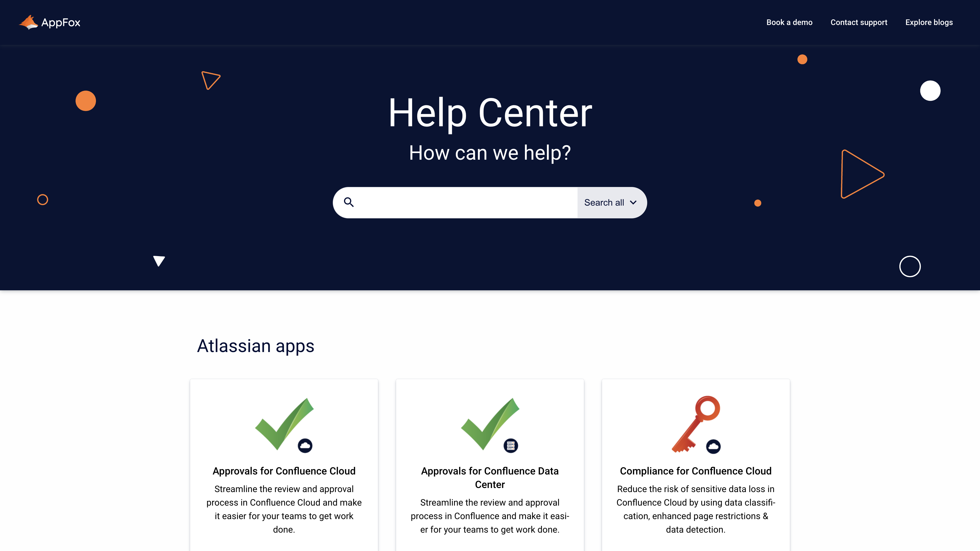
Task: Toggle the Compliance cloud badge icon
Action: [x=714, y=446]
